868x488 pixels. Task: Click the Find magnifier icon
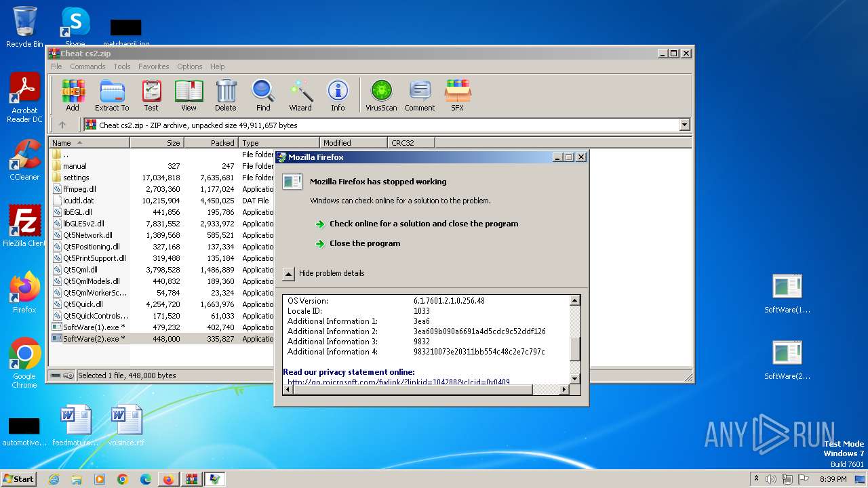pyautogui.click(x=263, y=96)
